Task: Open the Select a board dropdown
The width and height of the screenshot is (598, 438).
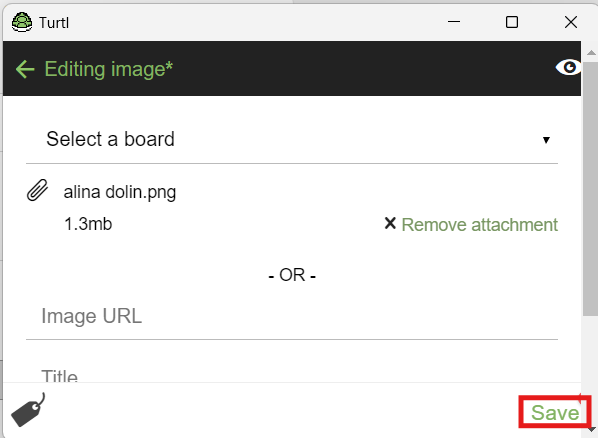Action: click(292, 139)
